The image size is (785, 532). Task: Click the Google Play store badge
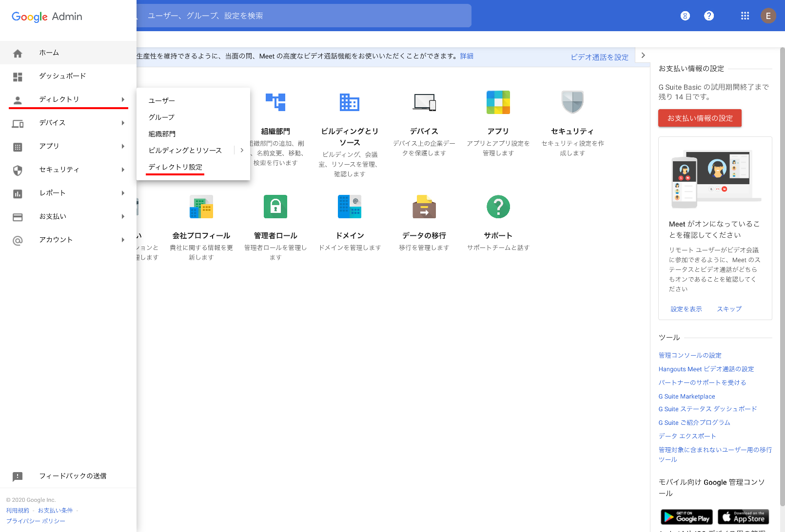687,517
